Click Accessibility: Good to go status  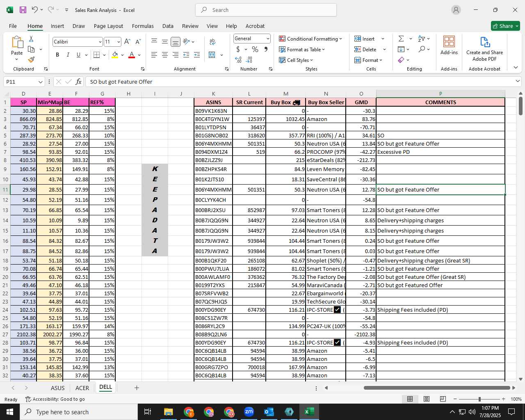point(55,399)
